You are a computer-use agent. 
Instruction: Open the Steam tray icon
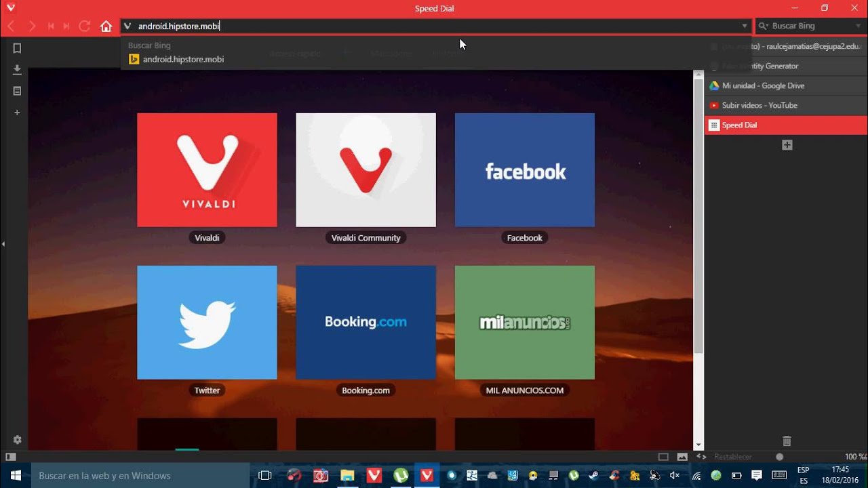[593, 475]
